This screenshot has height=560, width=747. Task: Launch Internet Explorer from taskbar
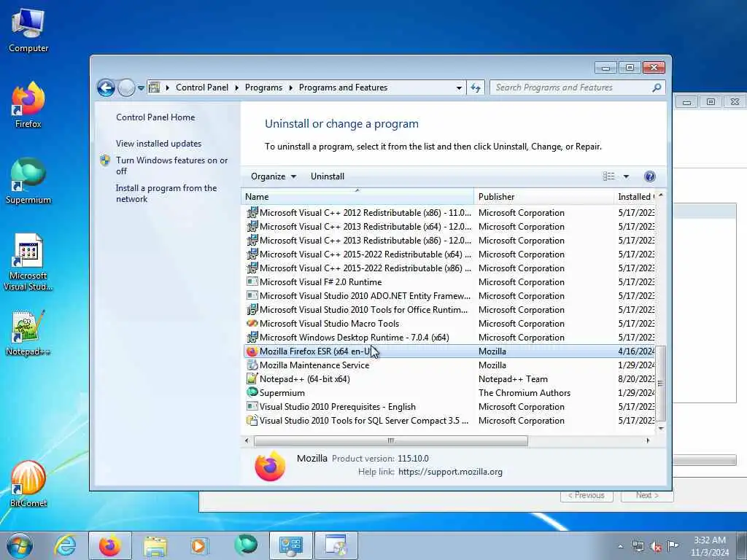(x=65, y=545)
